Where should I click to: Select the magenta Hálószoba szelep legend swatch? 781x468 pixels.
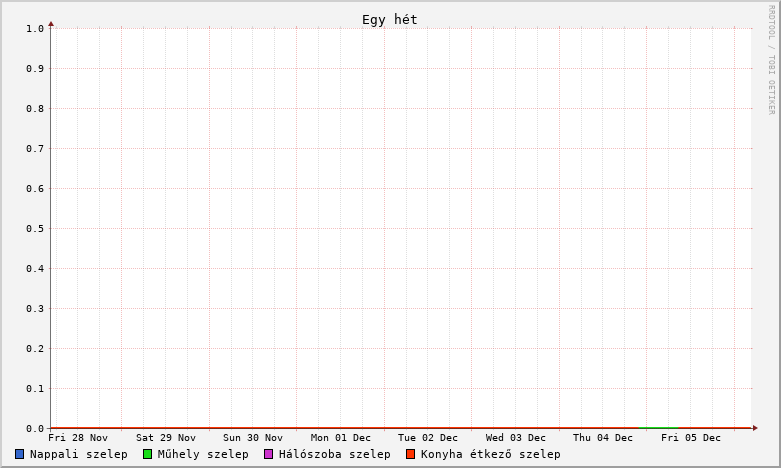[x=268, y=454]
